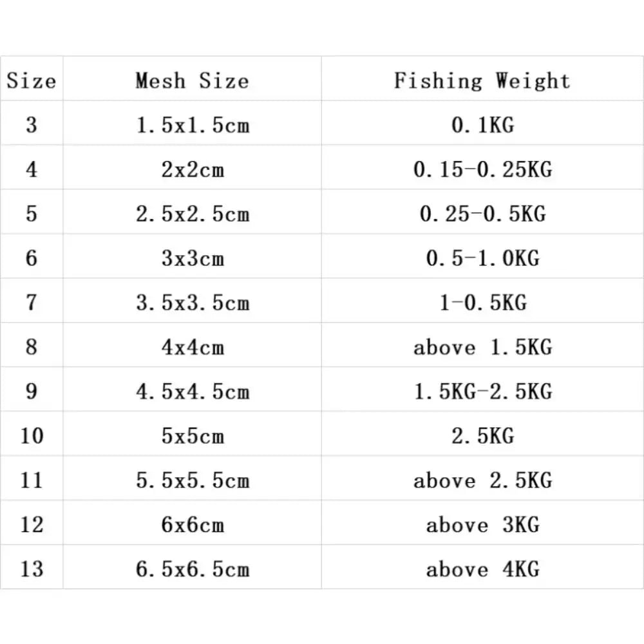Select the 0.25-0.5KG weight cell
Screen dimensions: 644x644
coord(482,214)
